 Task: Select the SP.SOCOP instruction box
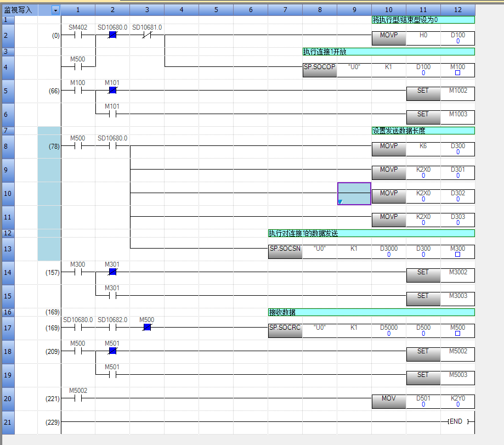319,70
